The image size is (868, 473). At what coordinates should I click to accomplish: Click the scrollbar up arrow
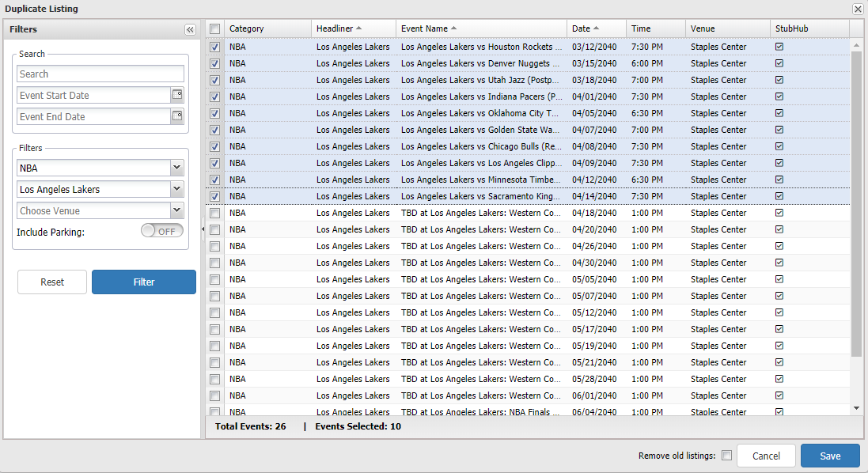tap(856, 45)
